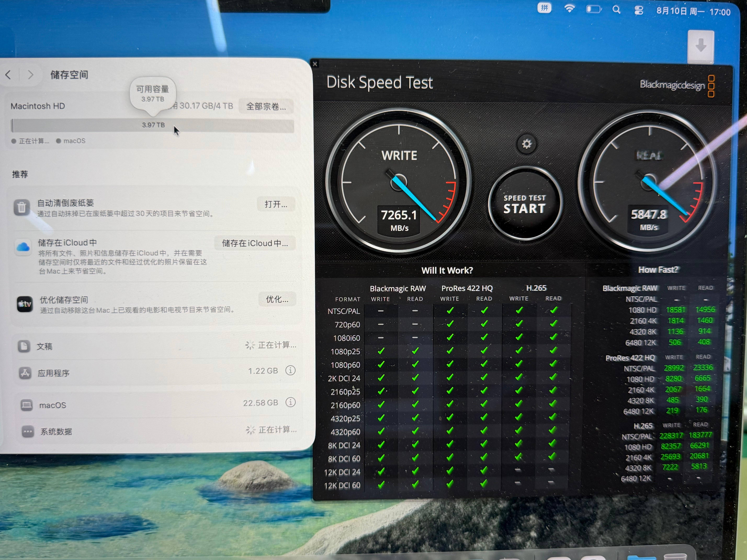
Task: Click the 8K DCI 60 format row label
Action: click(x=344, y=459)
